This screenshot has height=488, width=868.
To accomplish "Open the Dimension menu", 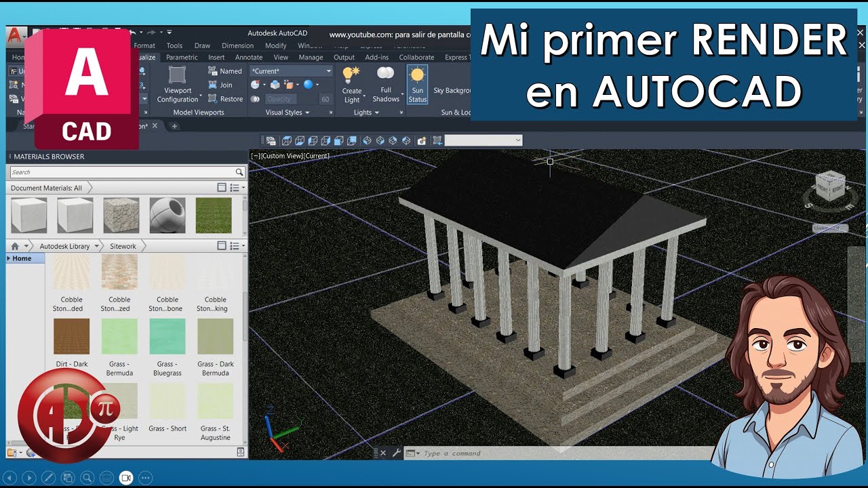I will pos(237,45).
